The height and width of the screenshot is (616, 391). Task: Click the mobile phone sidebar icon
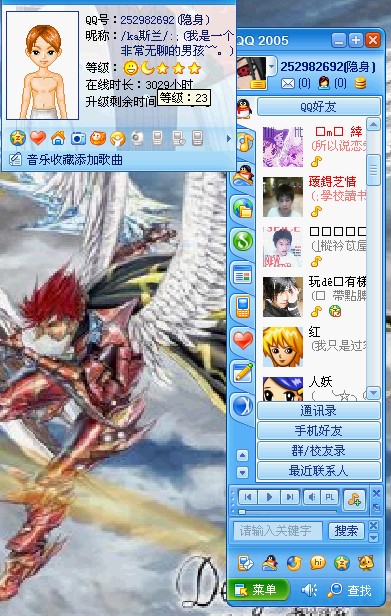tap(243, 307)
